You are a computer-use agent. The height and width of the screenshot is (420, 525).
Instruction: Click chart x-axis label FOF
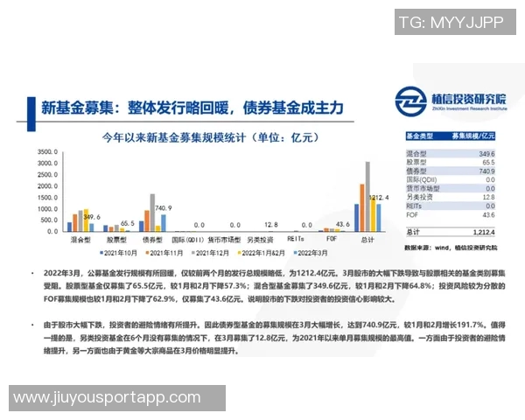pyautogui.click(x=332, y=239)
